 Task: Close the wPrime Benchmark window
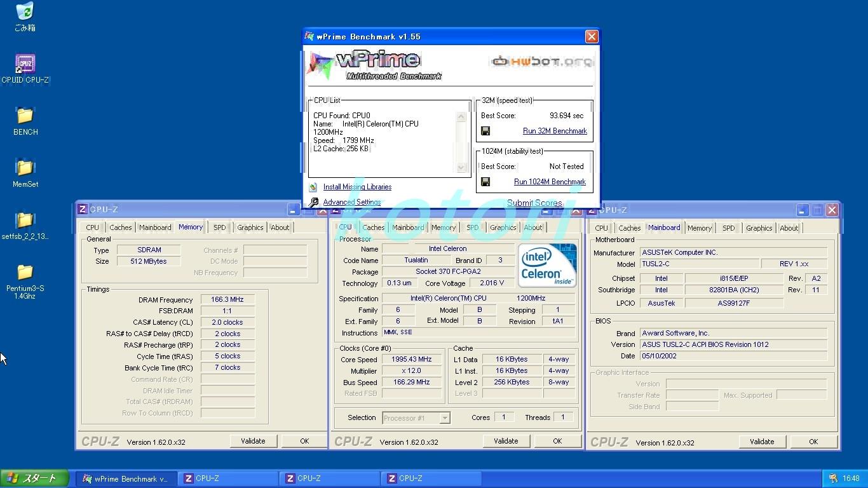coord(592,36)
